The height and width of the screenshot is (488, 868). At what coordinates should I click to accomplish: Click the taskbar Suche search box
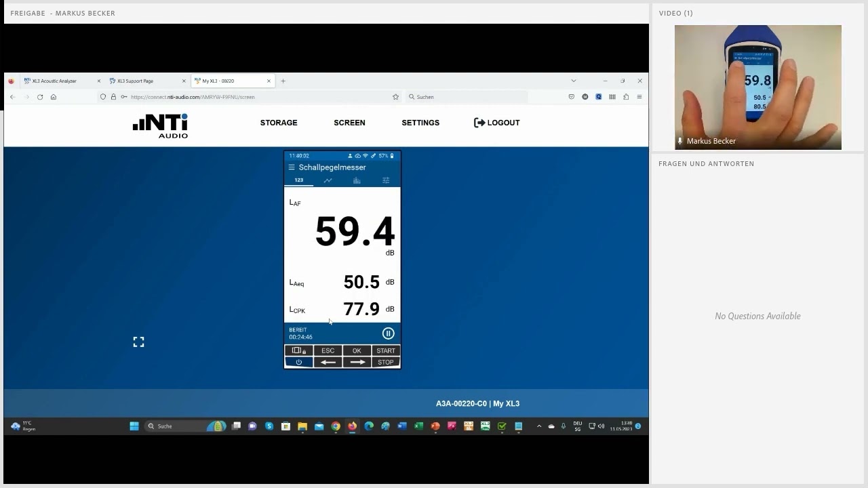pyautogui.click(x=184, y=426)
